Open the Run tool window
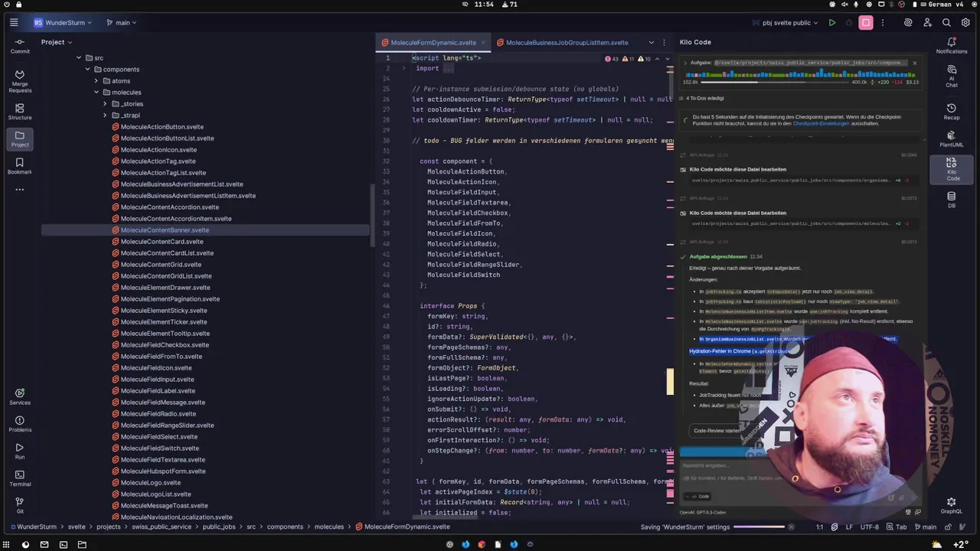The width and height of the screenshot is (980, 551). (20, 451)
